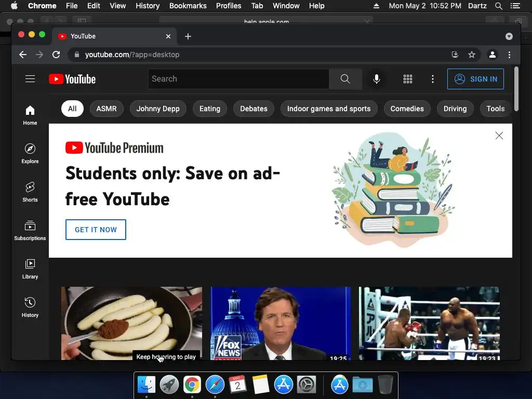Screen dimensions: 532x399
Task: Open Chrome profile avatar icon
Action: (x=493, y=55)
